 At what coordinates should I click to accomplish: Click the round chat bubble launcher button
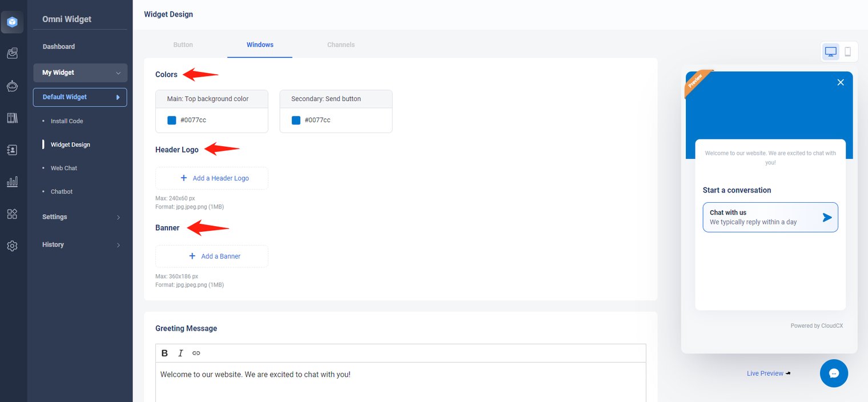834,373
